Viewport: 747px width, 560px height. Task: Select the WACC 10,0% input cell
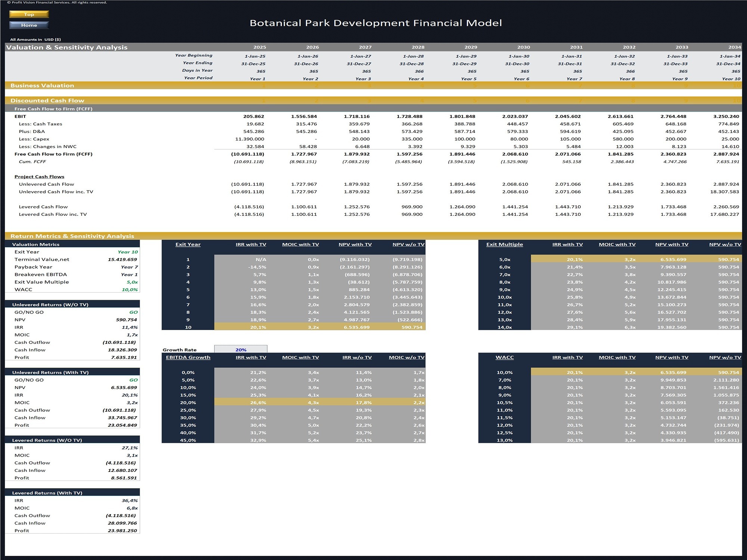130,290
